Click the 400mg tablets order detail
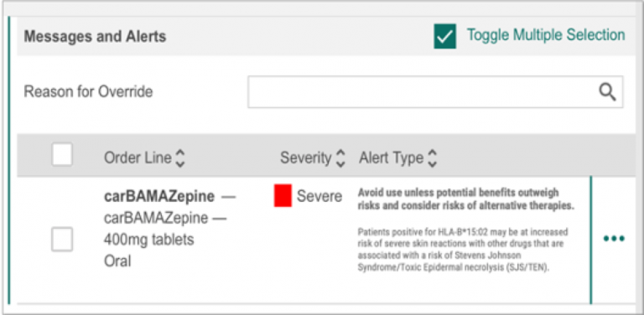This screenshot has width=644, height=315. pyautogui.click(x=148, y=240)
